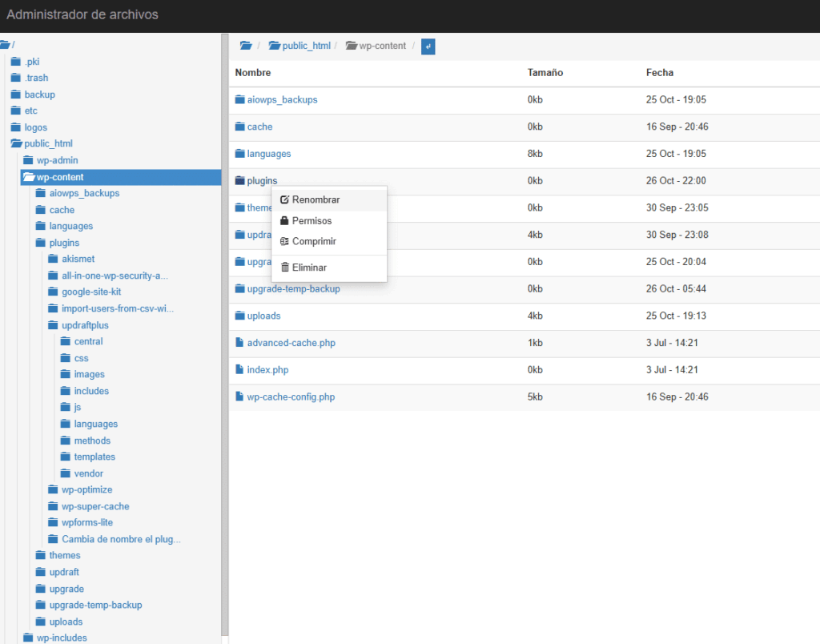Collapse the public_html folder in sidebar
820x644 pixels.
tap(16, 144)
